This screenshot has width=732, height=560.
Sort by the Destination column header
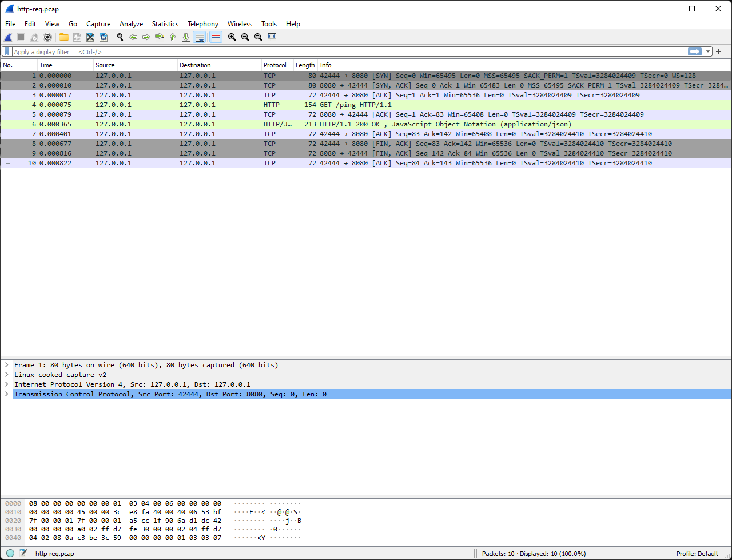220,65
